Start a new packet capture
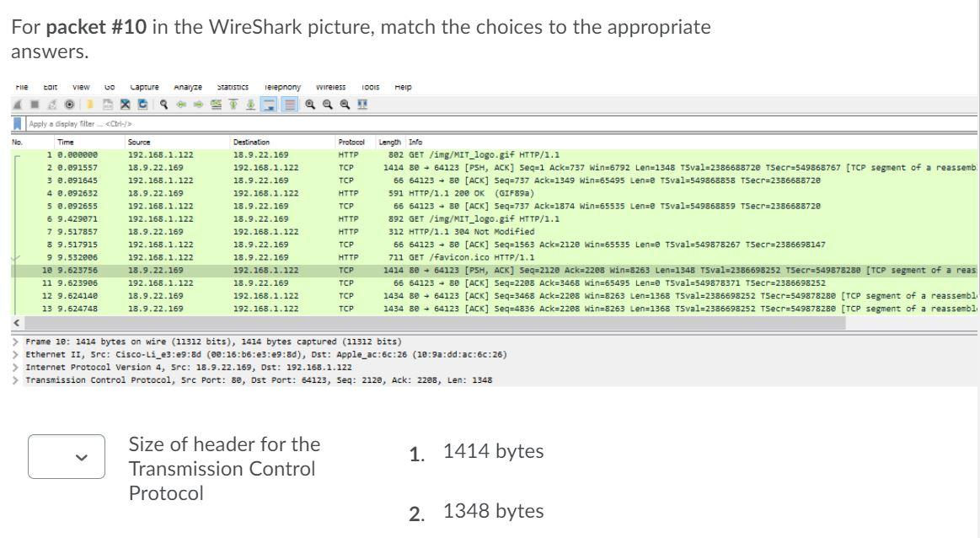This screenshot has height=538, width=980. [x=17, y=104]
